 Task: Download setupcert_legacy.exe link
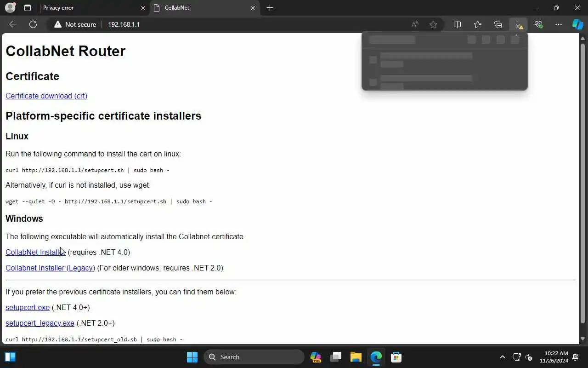(40, 323)
